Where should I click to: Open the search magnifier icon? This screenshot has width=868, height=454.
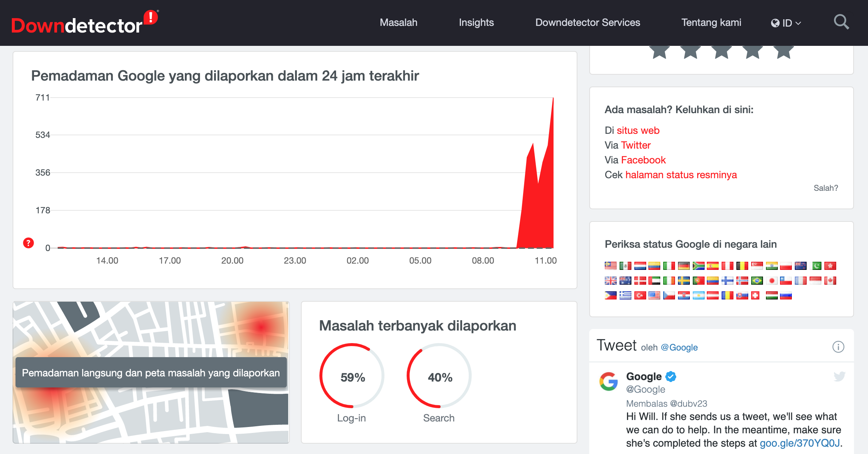click(x=841, y=22)
